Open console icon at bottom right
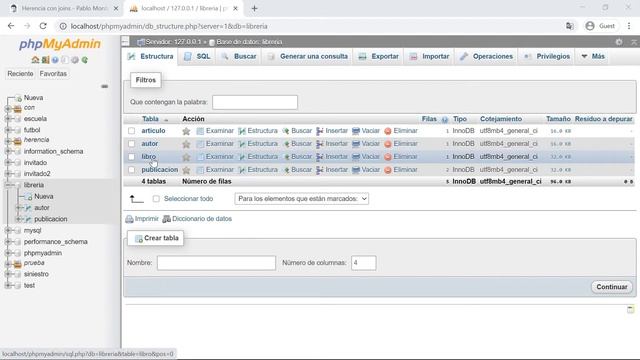 pyautogui.click(x=631, y=309)
